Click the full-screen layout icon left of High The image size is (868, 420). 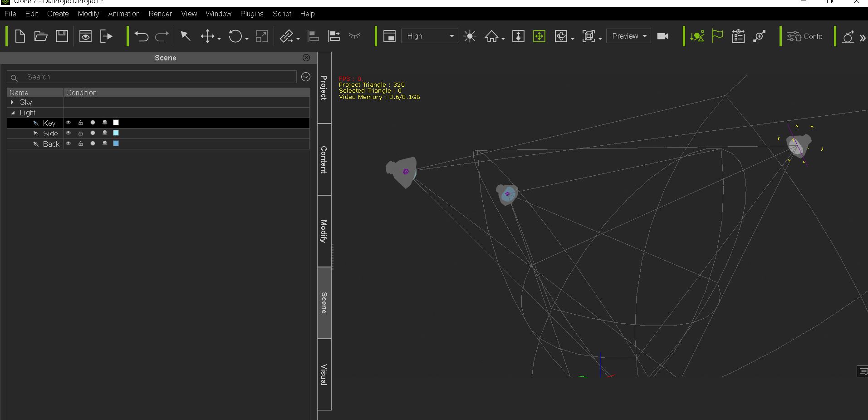pos(389,36)
